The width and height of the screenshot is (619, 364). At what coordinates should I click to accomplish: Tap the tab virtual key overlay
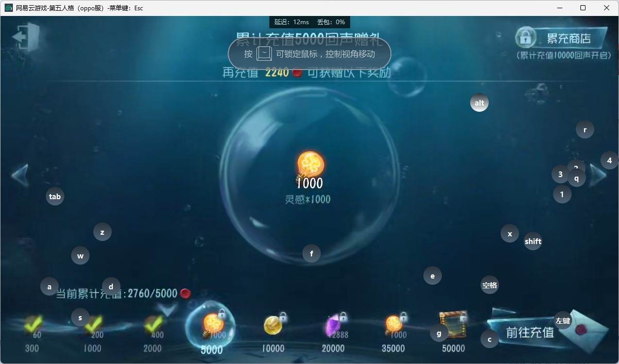[x=55, y=196]
